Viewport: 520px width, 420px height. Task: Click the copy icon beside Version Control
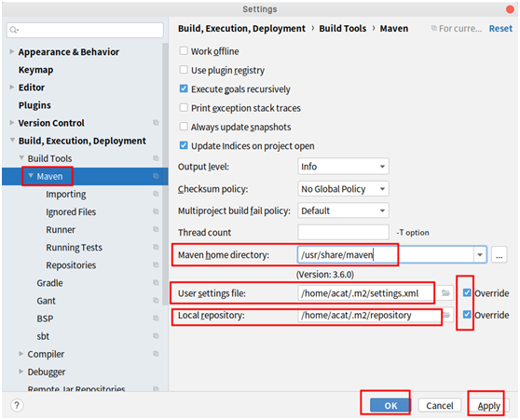156,123
